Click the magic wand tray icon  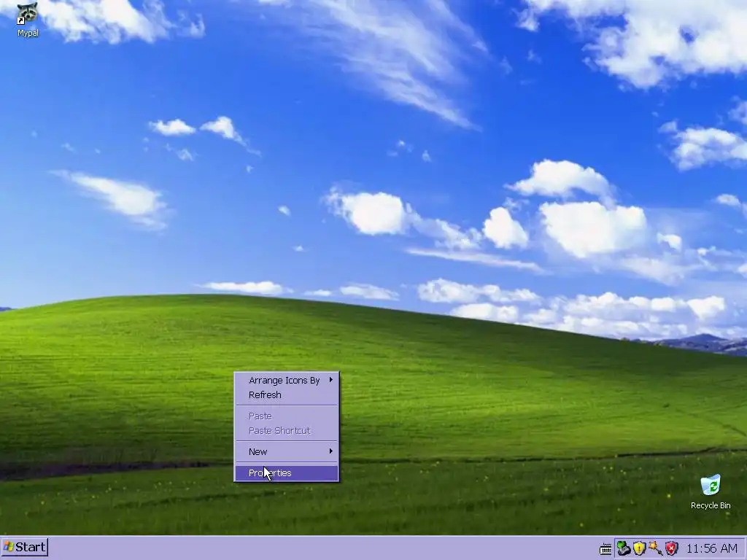click(655, 548)
